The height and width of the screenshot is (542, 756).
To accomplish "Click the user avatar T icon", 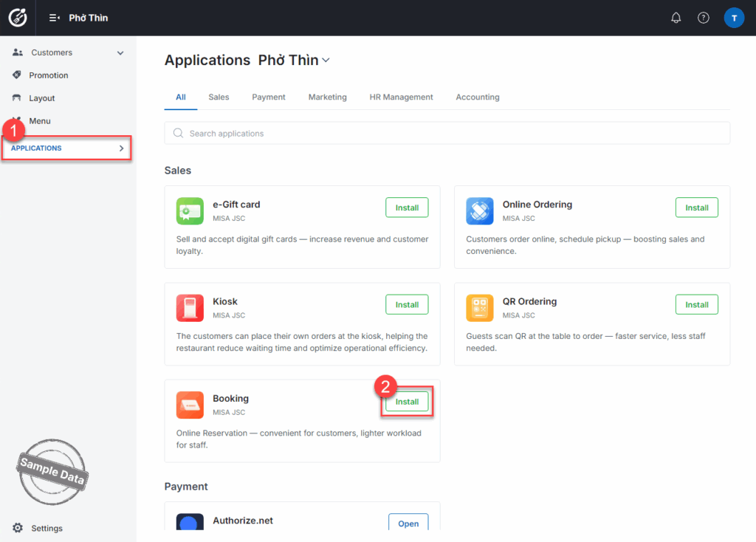I will point(734,18).
